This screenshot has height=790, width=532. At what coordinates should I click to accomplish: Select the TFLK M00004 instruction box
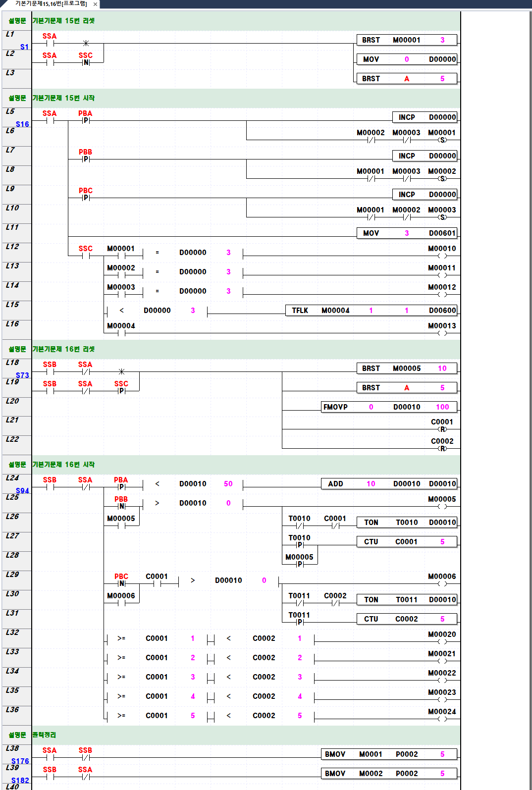[x=371, y=311]
